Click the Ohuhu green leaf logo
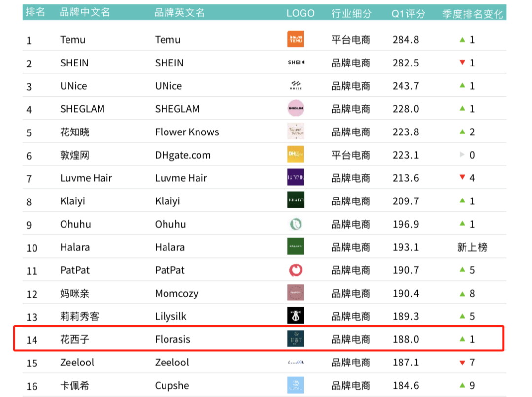The height and width of the screenshot is (397, 532). (x=296, y=224)
